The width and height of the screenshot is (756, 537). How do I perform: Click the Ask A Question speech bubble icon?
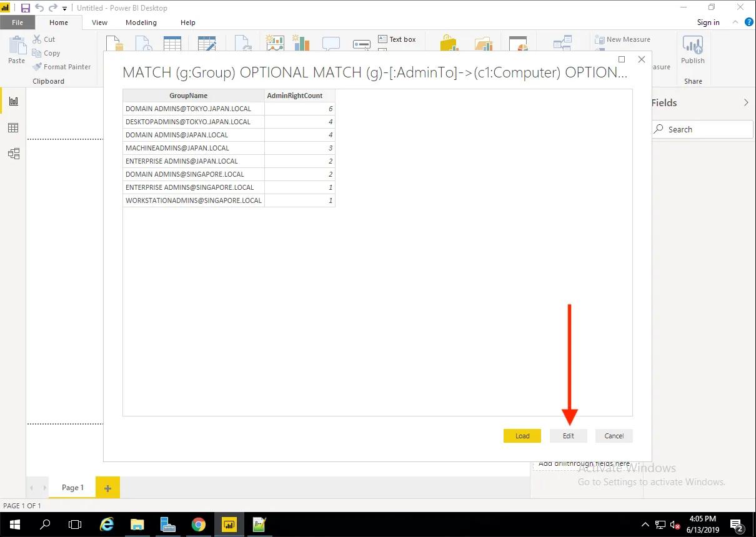point(331,43)
